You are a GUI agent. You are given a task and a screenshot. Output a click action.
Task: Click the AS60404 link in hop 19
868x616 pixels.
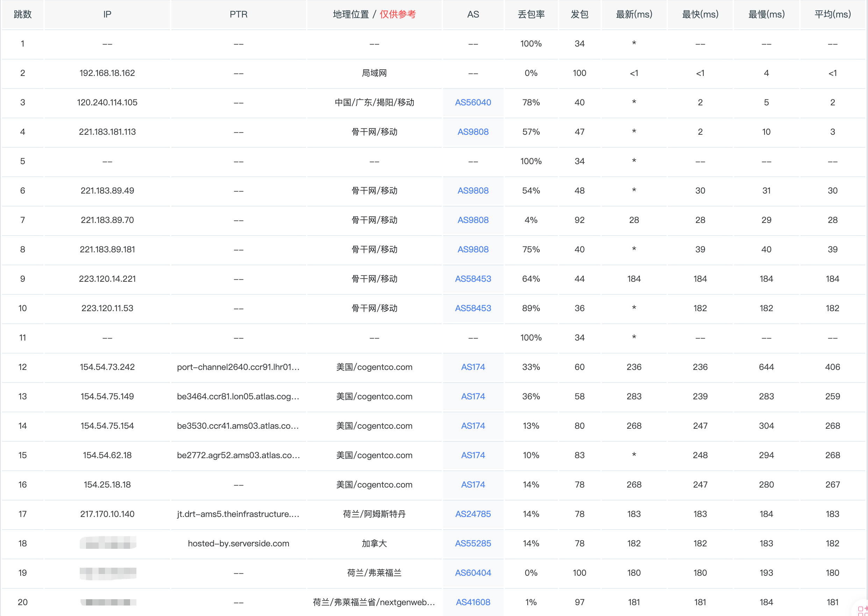[x=473, y=573]
